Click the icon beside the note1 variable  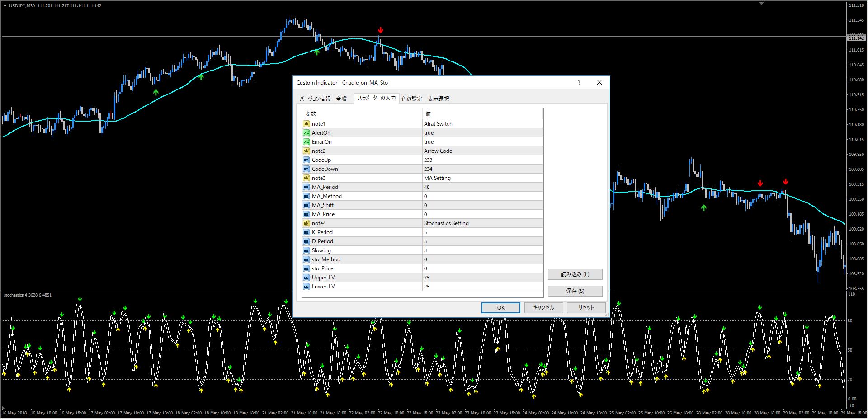306,124
